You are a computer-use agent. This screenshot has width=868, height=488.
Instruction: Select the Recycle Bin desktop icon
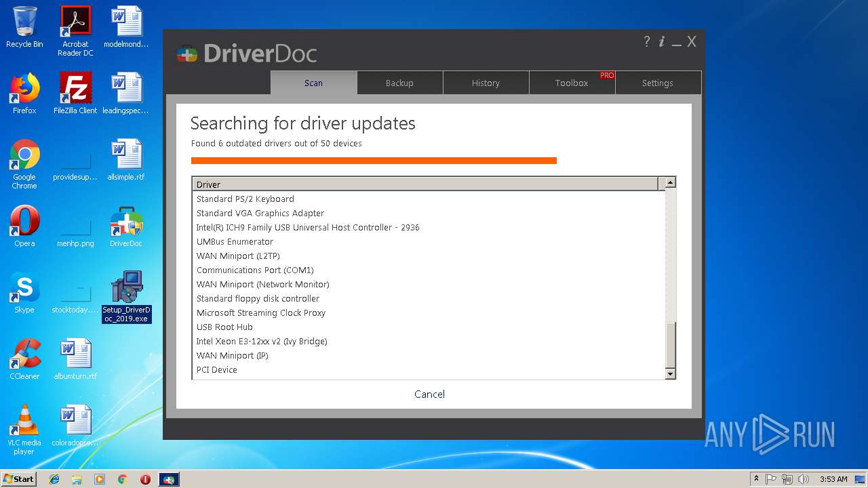[24, 27]
